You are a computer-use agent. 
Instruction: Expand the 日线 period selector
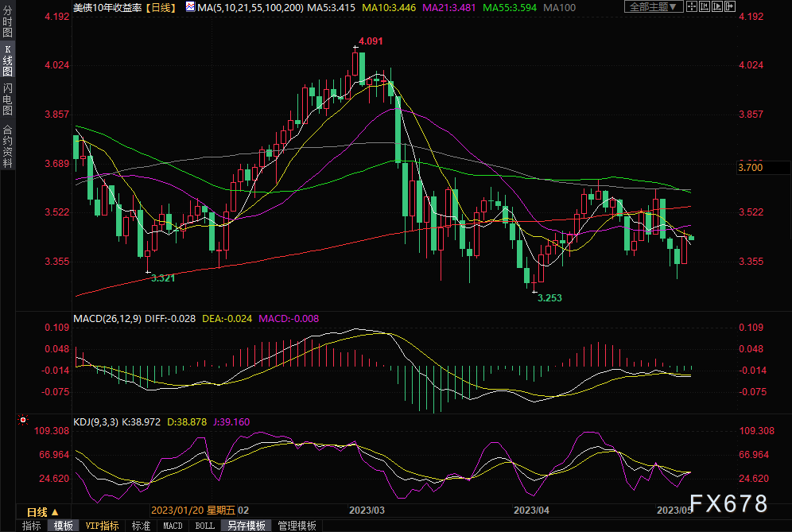(x=43, y=512)
